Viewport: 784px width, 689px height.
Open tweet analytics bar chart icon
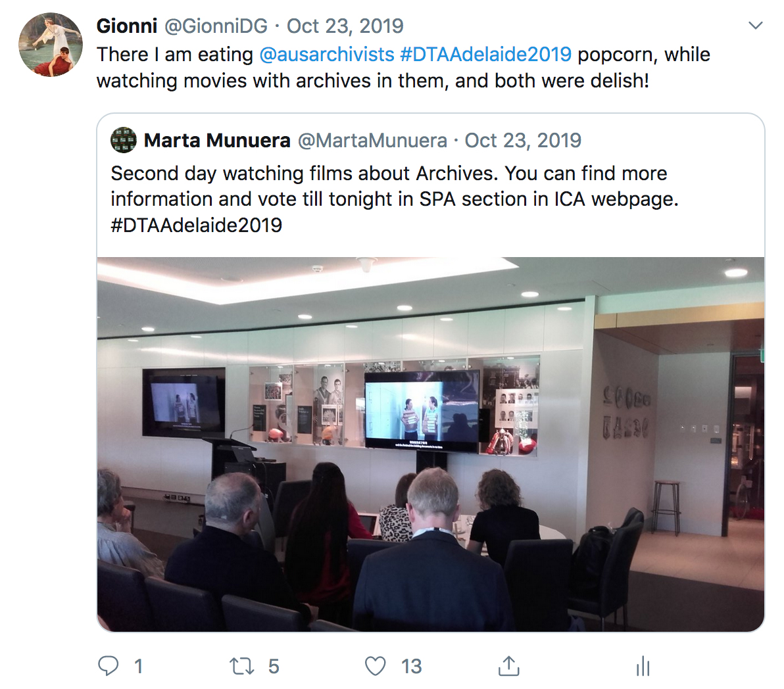[643, 666]
